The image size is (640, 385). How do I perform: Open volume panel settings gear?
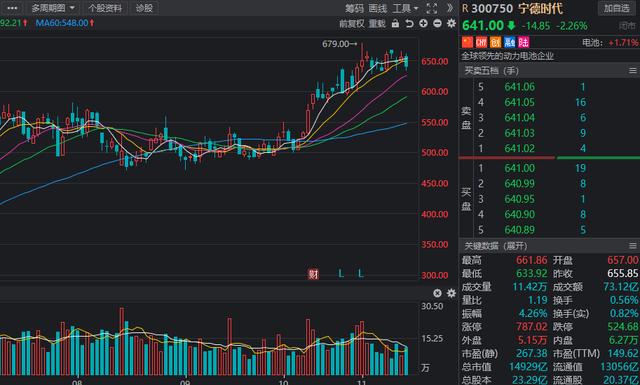(451, 293)
